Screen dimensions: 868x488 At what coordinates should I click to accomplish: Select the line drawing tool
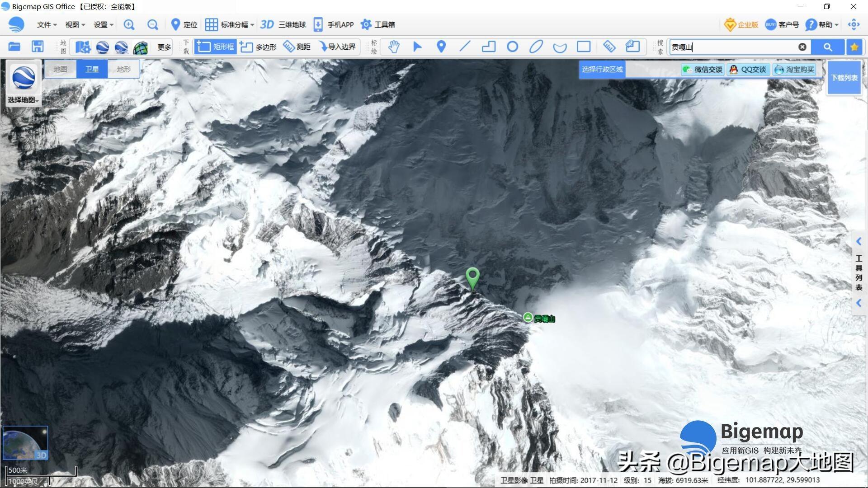point(465,47)
